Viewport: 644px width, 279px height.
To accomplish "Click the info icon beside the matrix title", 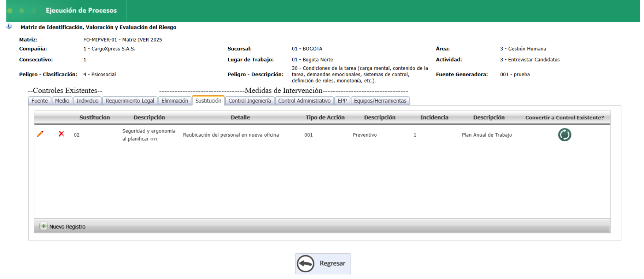I will [x=9, y=26].
